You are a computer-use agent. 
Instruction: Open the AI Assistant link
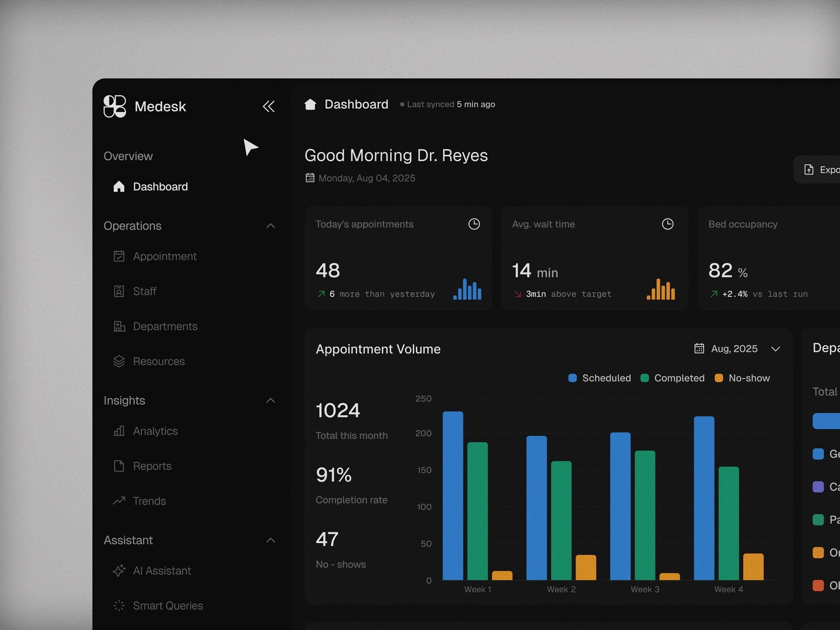(x=152, y=570)
